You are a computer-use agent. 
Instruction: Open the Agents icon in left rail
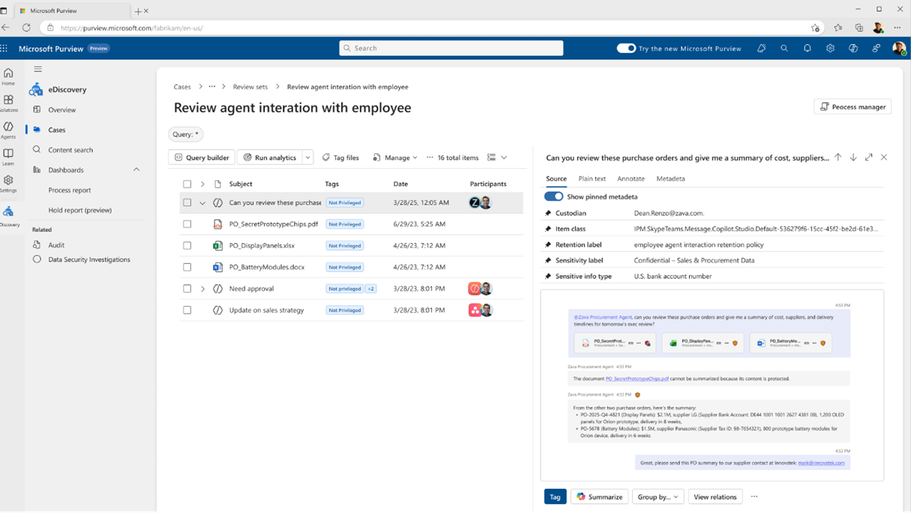tap(8, 130)
